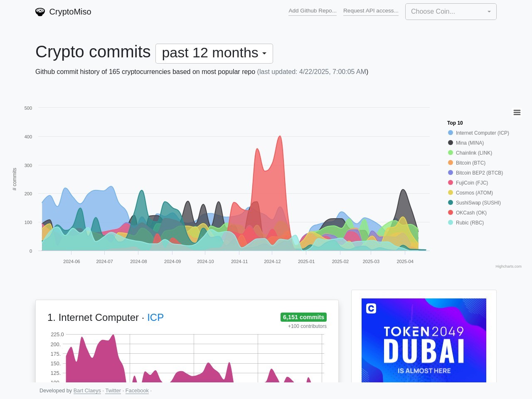Open the ICP repository link
This screenshot has height=399, width=532.
coord(155,317)
